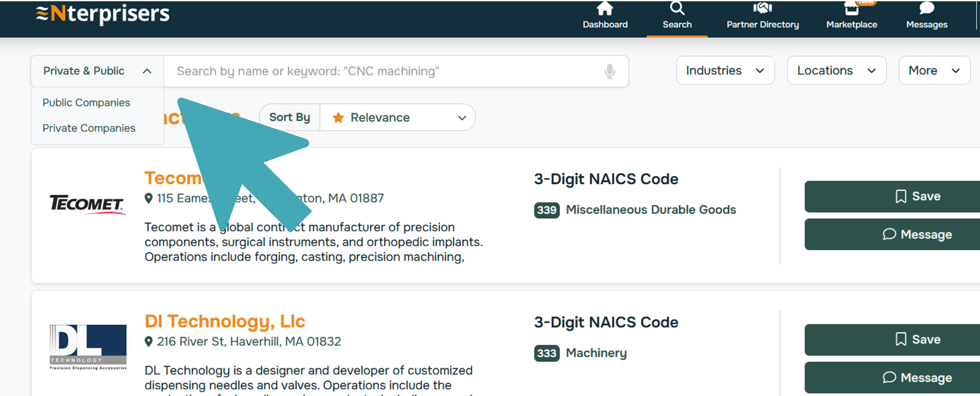
Task: Click the Tecomet company logo
Action: point(88,205)
